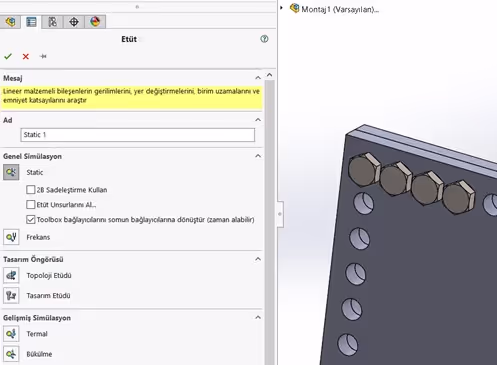Collapse the Gelişmiş Simülasyon section
This screenshot has height=365, width=497.
[x=258, y=317]
